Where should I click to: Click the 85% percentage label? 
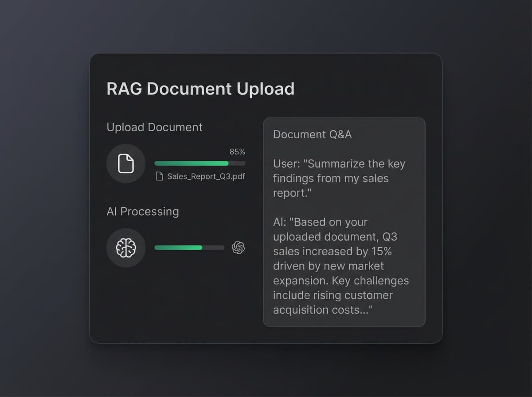coord(237,152)
